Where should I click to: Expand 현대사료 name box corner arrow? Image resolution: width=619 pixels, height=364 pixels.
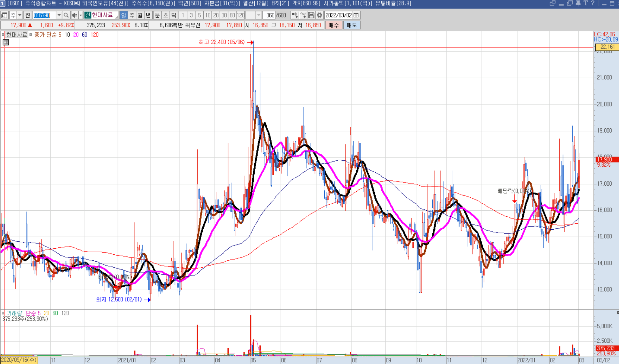(117, 17)
